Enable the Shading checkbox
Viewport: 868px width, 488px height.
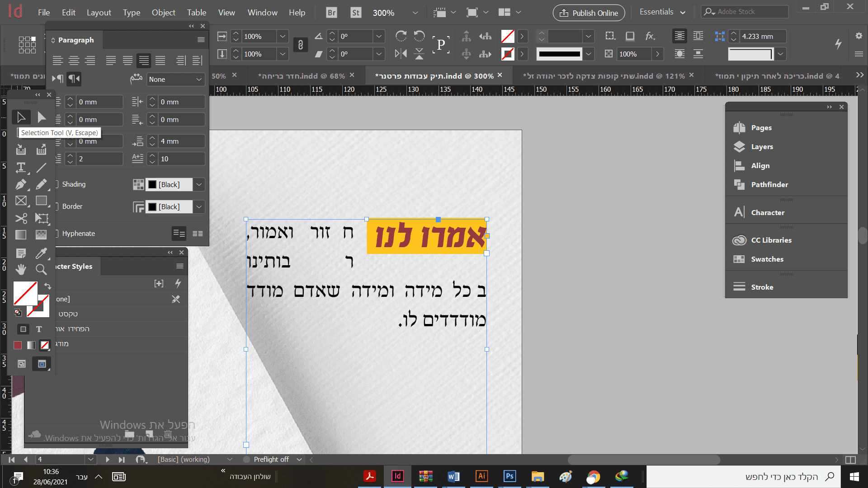[57, 184]
